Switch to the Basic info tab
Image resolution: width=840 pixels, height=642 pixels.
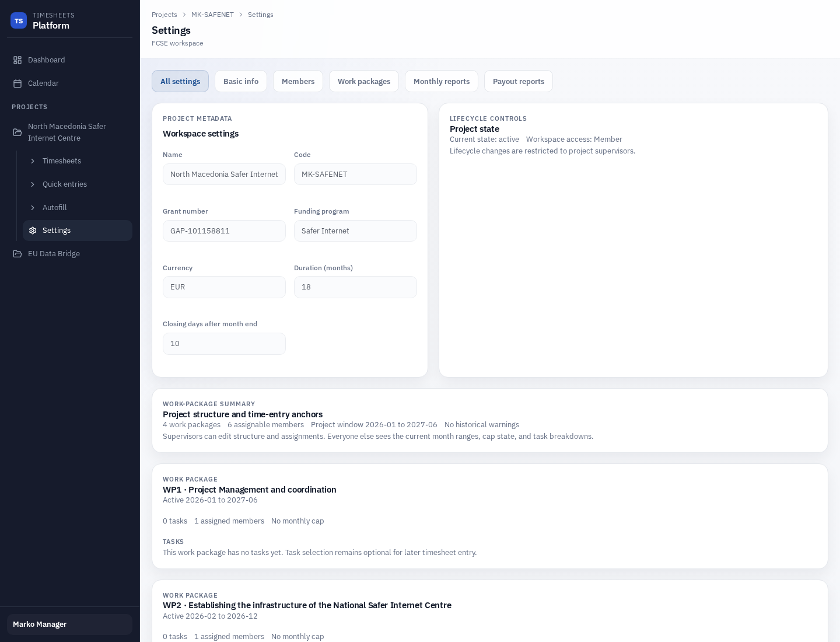click(x=241, y=81)
